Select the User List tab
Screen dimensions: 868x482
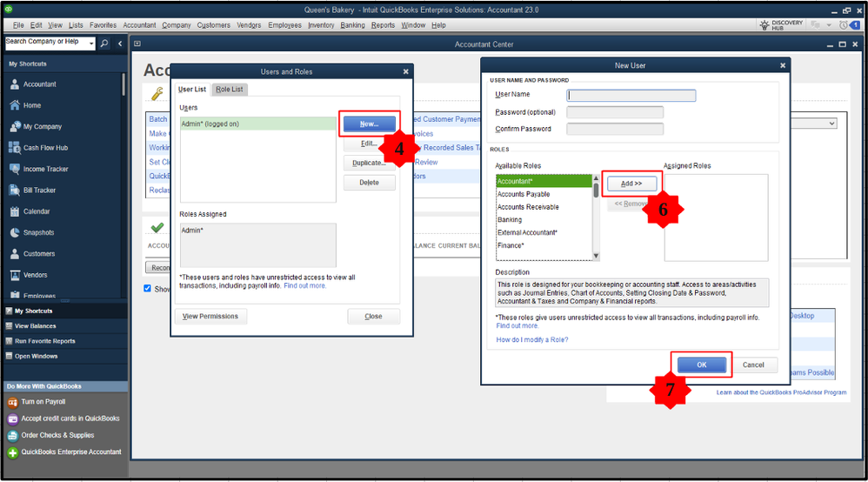pos(192,90)
